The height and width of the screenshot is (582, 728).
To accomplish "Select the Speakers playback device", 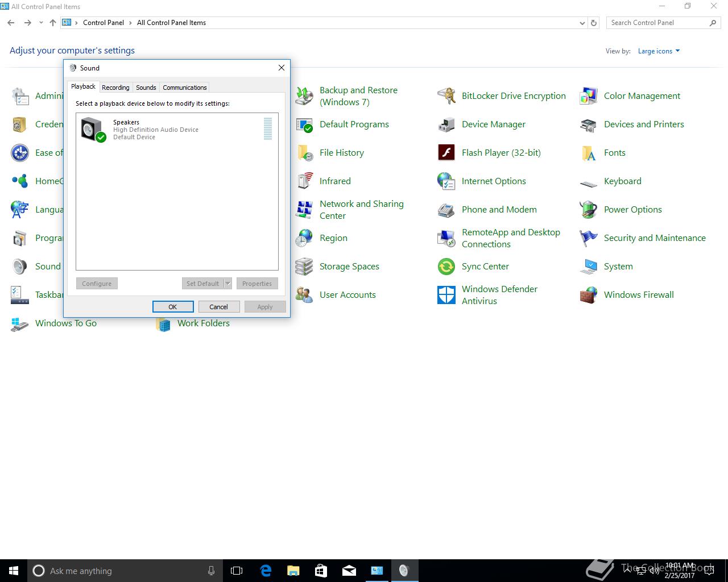I will [x=177, y=130].
